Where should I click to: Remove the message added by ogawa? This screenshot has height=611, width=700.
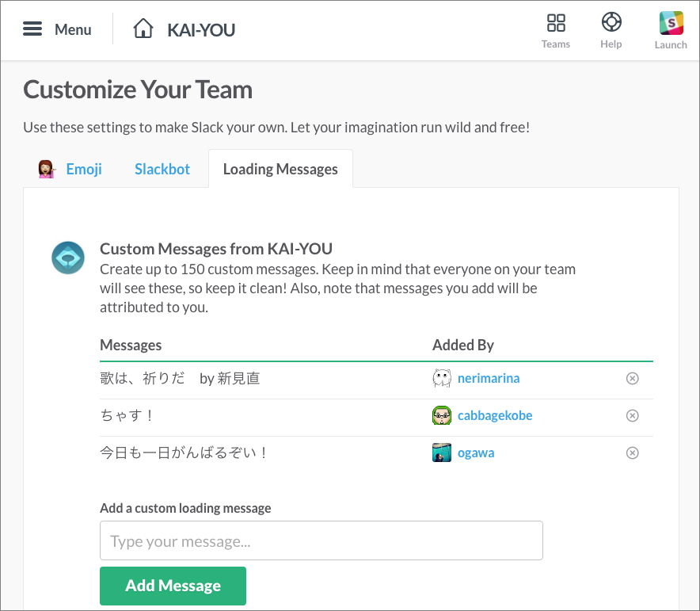[632, 453]
